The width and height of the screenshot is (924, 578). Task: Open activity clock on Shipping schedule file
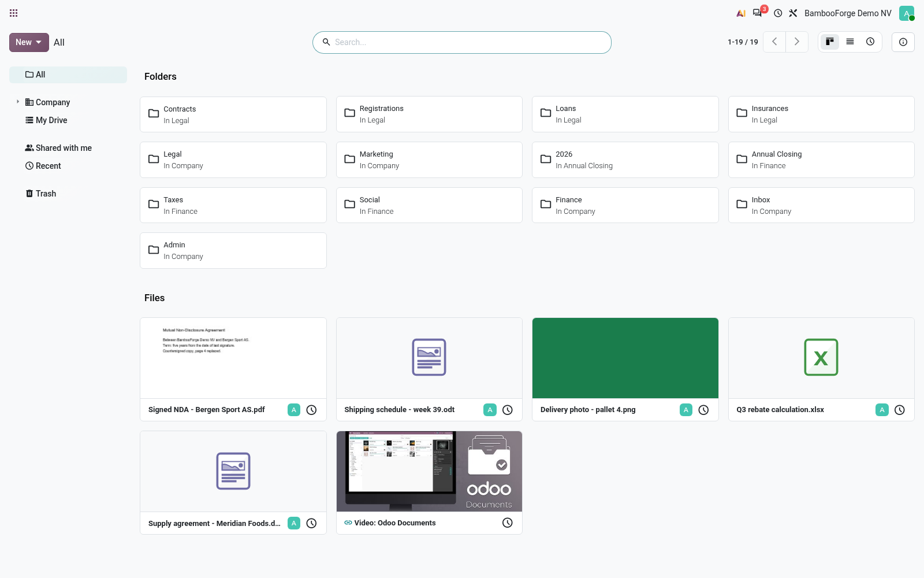(x=508, y=410)
